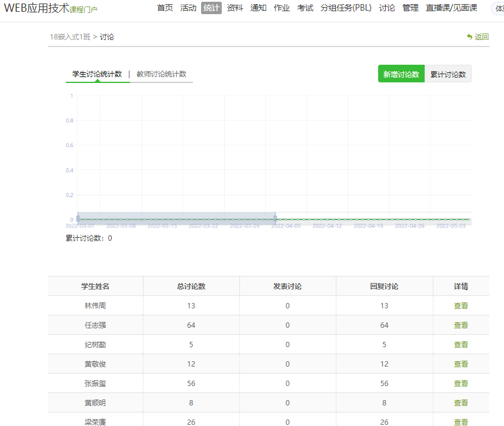Go to the 作业 section
504x426 pixels.
point(282,8)
